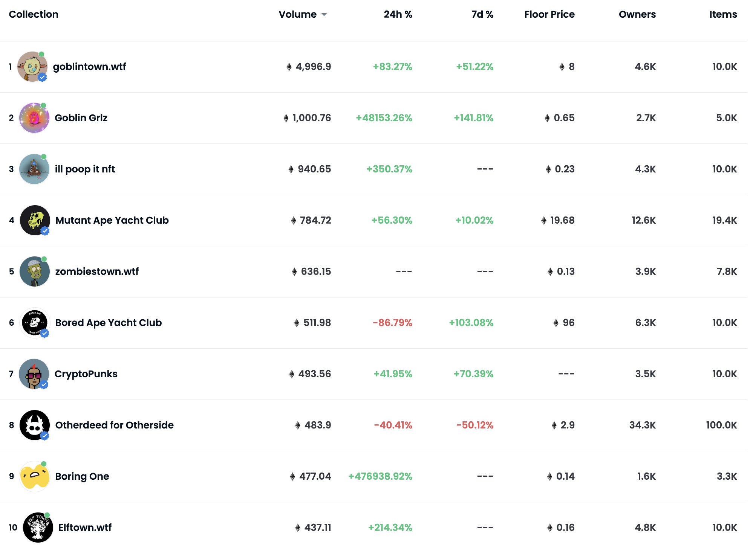Click verified badge on goblintown.wtf
Screen dimensions: 756x552
point(42,77)
